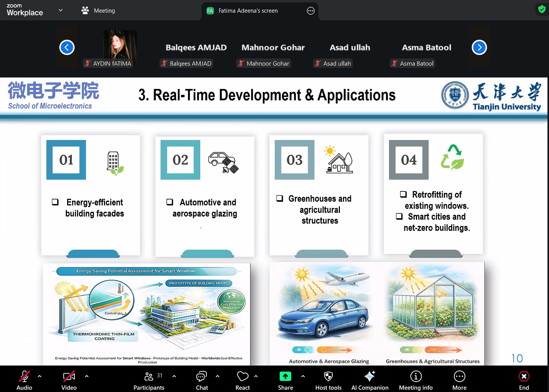Expand share options caret next to Share

(x=303, y=376)
